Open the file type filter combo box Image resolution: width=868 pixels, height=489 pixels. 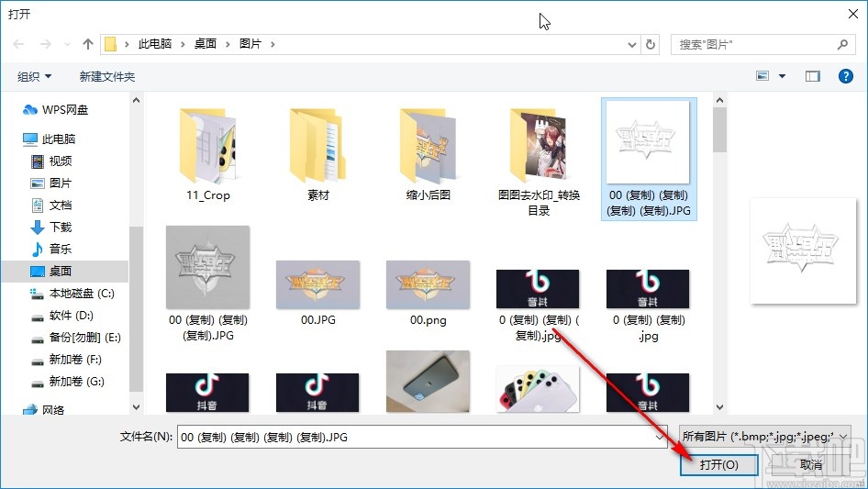pyautogui.click(x=764, y=437)
